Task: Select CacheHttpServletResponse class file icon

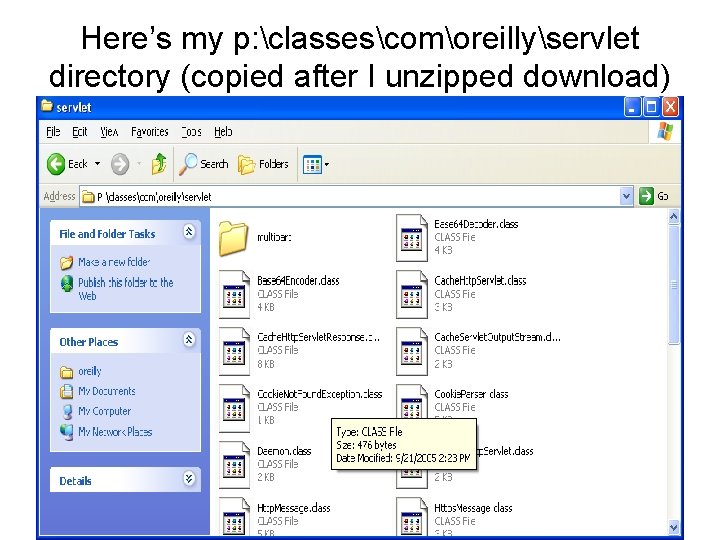Action: pos(234,351)
